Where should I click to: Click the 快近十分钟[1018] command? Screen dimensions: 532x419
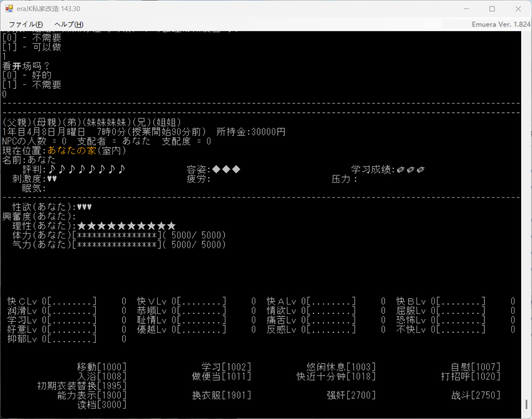(336, 376)
